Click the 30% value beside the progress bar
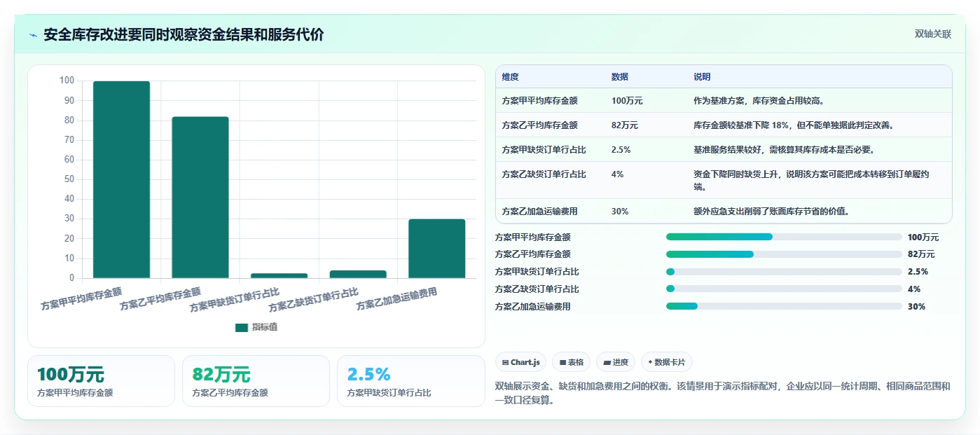 916,306
